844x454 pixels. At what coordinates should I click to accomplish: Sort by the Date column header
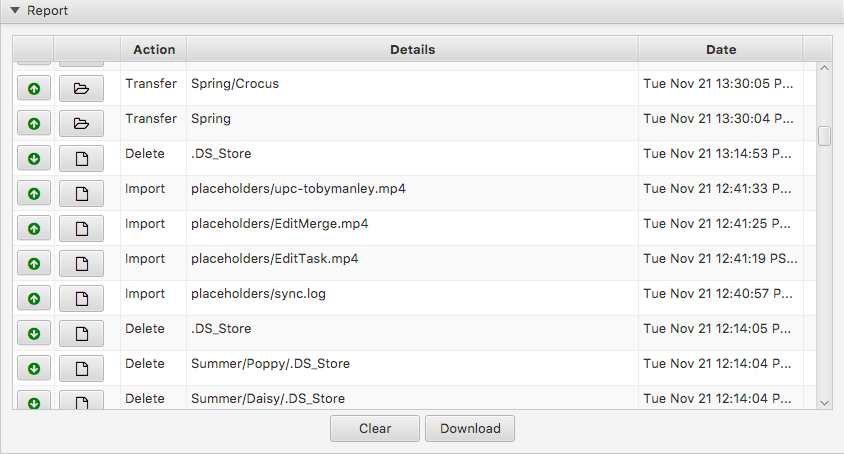click(x=720, y=49)
